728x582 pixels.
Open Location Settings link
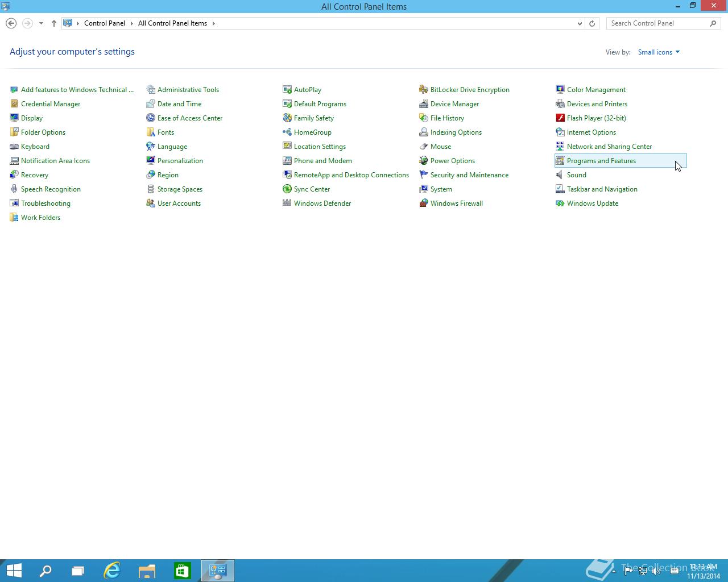(x=320, y=147)
